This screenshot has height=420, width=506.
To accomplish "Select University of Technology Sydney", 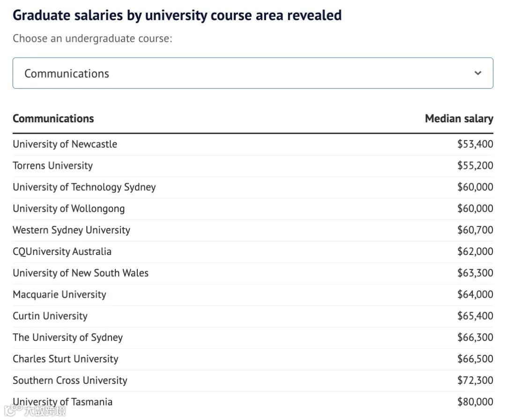I will [x=84, y=187].
